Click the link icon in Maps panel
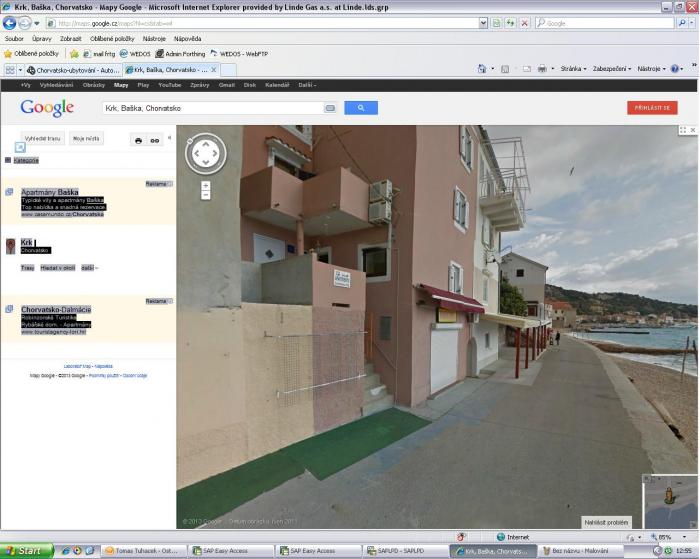Image resolution: width=700 pixels, height=559 pixels. tap(155, 140)
